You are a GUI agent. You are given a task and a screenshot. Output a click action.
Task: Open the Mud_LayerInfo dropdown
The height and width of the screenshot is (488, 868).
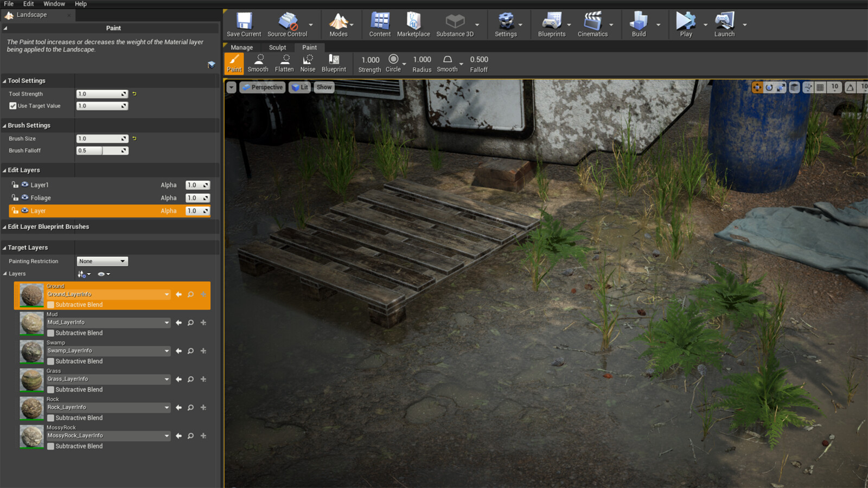click(x=108, y=323)
